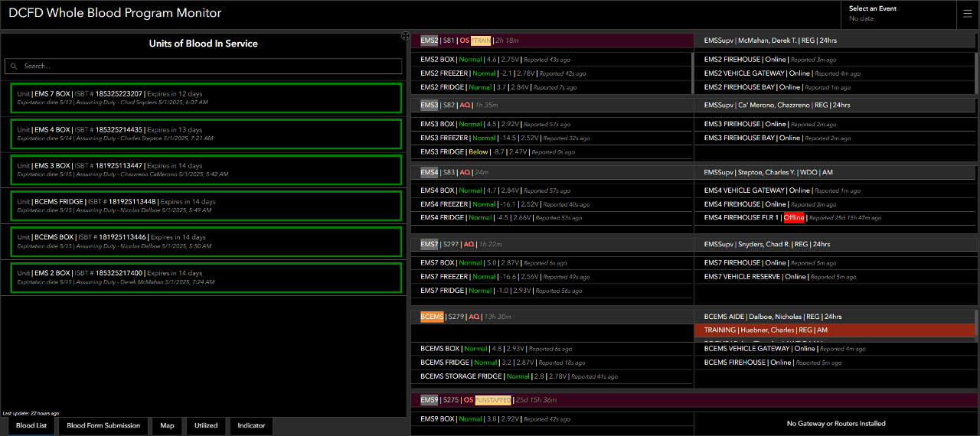Open the hamburger menu in the header

click(x=968, y=14)
